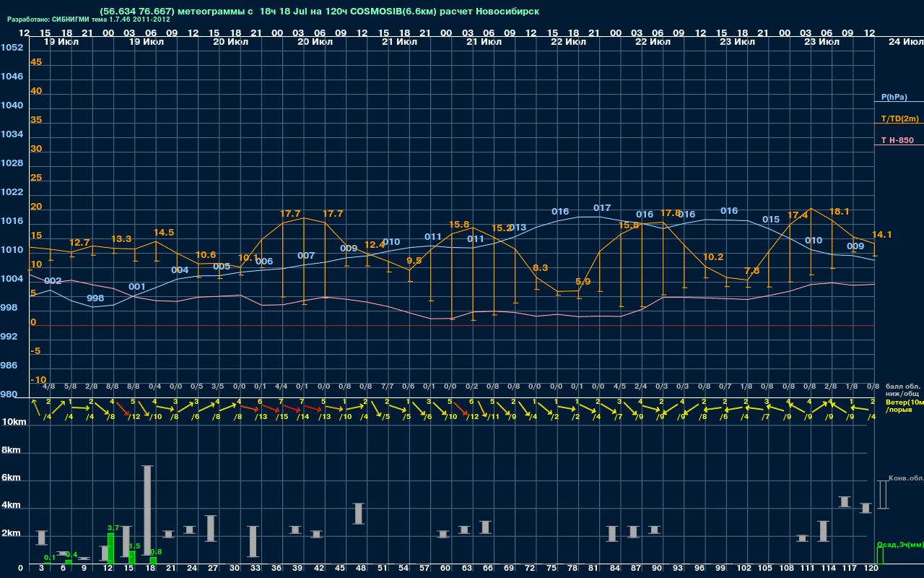Screen dimensions: 924x578
Task: Click the 3.7 precipitation amount label
Action: point(113,528)
